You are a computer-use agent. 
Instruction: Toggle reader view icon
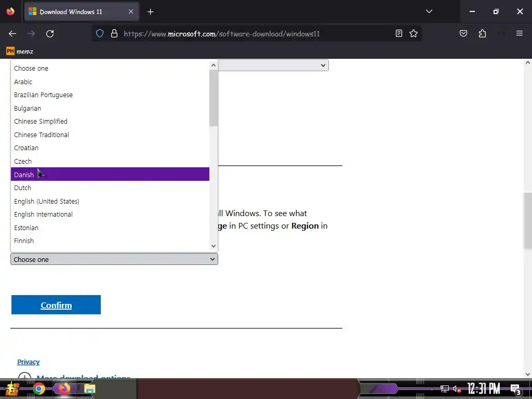tap(399, 33)
